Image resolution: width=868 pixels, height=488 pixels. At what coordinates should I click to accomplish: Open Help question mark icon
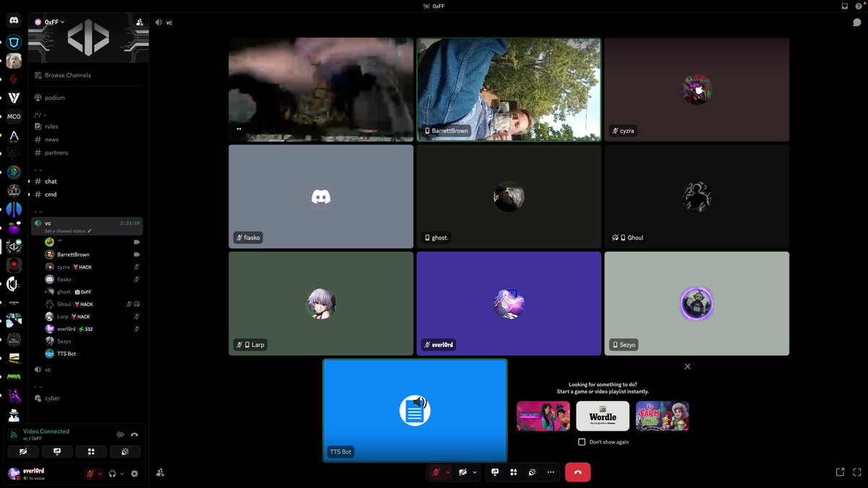tap(858, 6)
